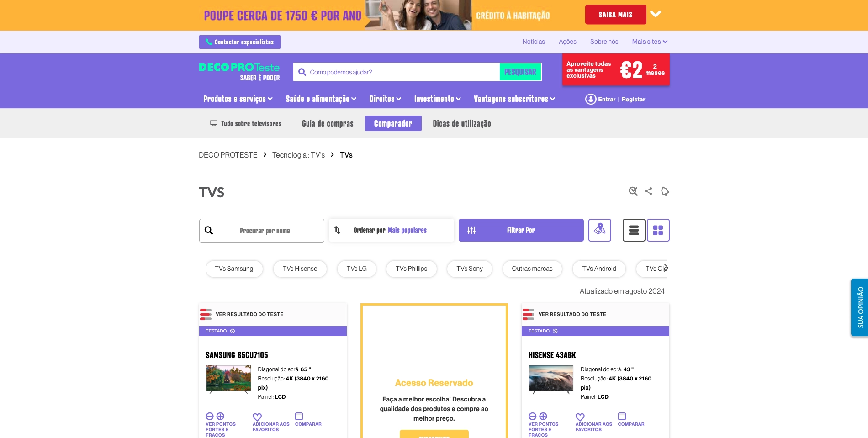
Task: Check the Comparar checkbox for Samsung 65CU7105
Action: coord(299,416)
